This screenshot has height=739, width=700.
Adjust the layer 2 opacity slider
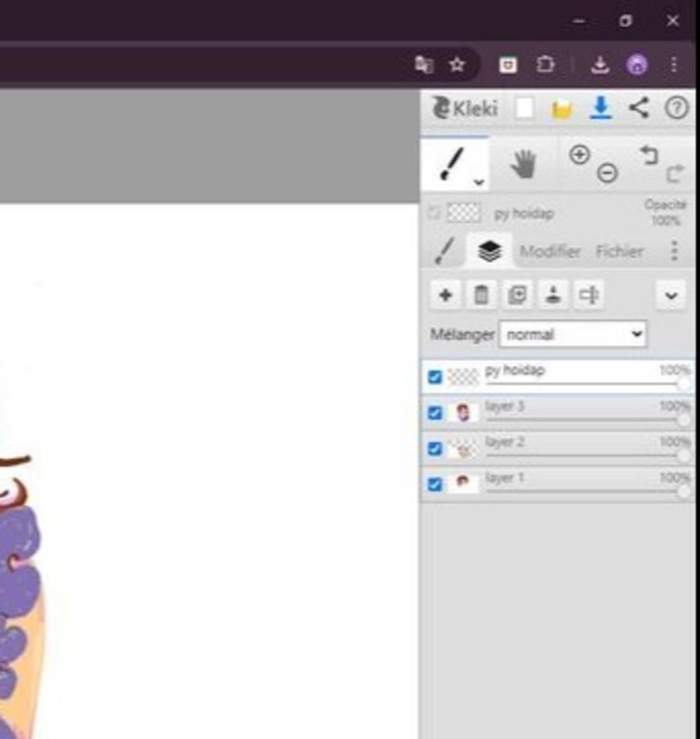click(587, 455)
